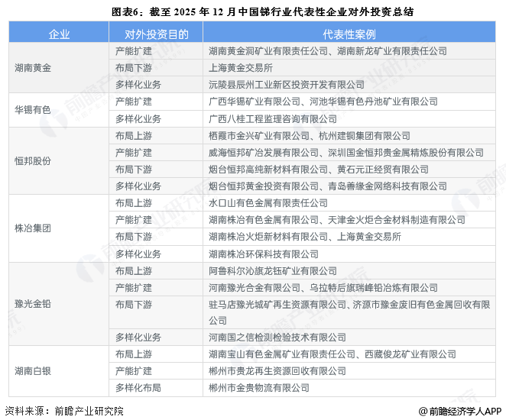The width and height of the screenshot is (506, 420).
Task: Select the 企业 column header
Action: 59,34
